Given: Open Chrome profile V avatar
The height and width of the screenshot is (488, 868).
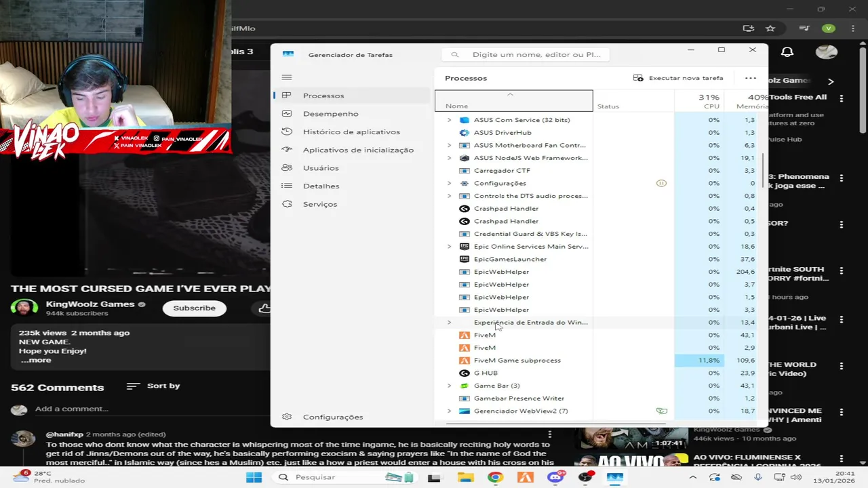Looking at the screenshot, I should click(828, 28).
